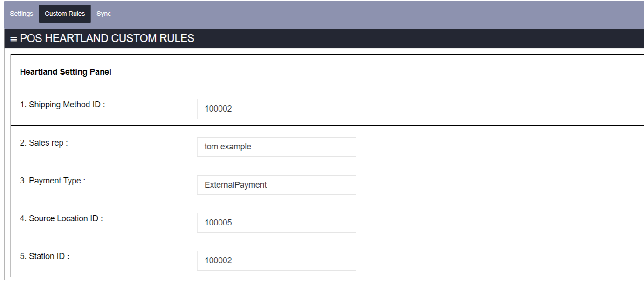Click the Station ID input box
The height and width of the screenshot is (295, 644).
(276, 260)
